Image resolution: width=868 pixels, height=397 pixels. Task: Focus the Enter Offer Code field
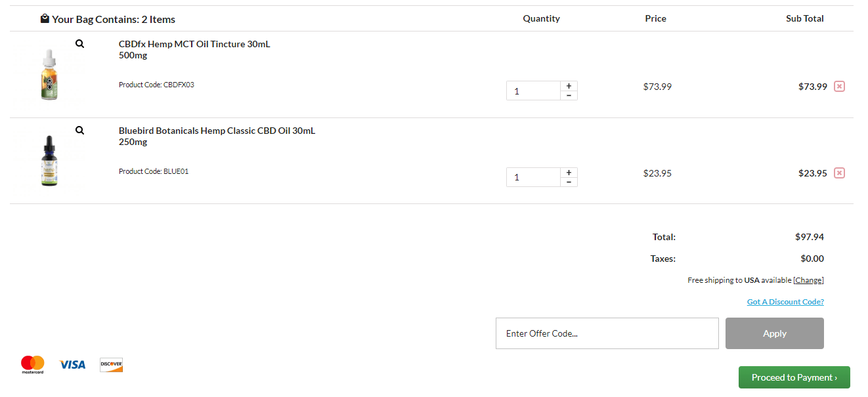[x=607, y=333]
